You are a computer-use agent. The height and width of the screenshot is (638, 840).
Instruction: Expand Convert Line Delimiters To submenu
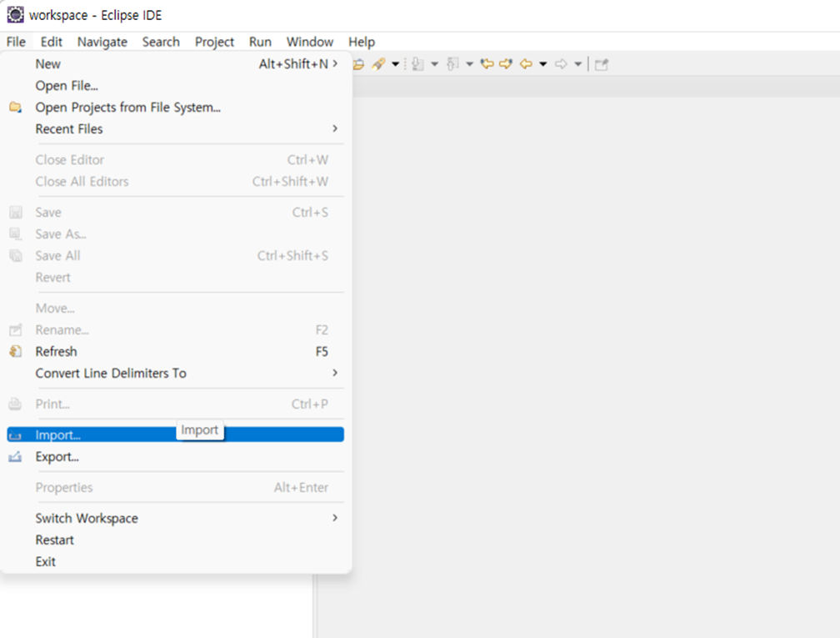[x=175, y=373]
